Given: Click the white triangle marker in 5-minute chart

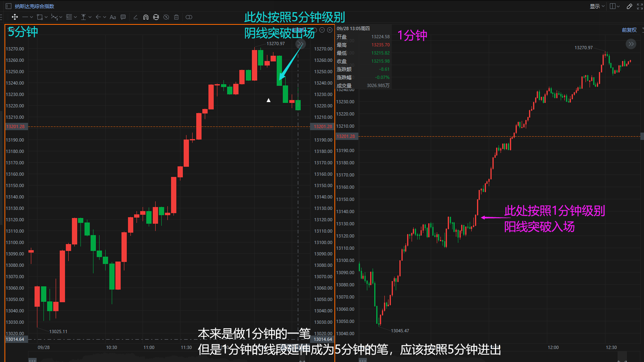Looking at the screenshot, I should (269, 100).
